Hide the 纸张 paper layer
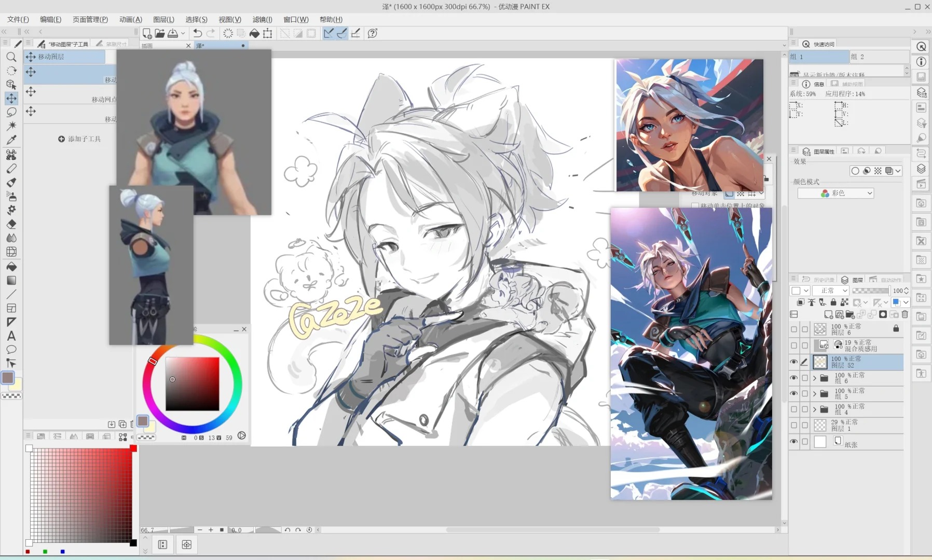The width and height of the screenshot is (932, 560). click(794, 442)
